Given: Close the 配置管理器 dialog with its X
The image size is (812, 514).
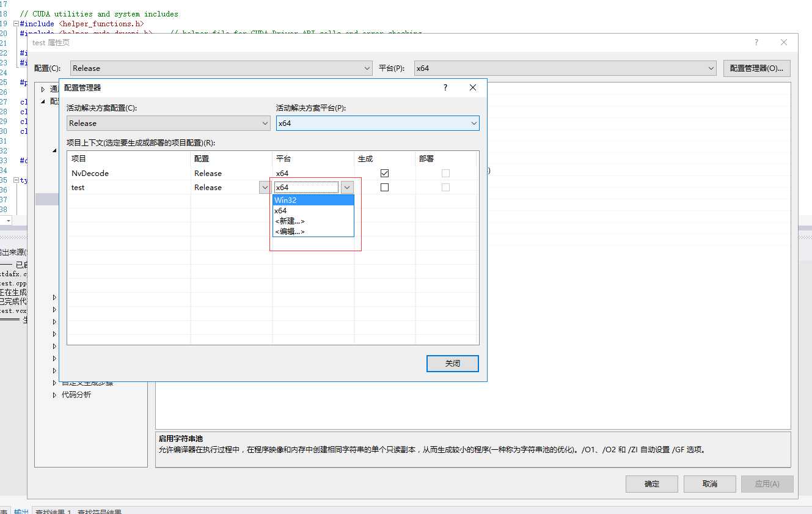Looking at the screenshot, I should click(x=472, y=87).
